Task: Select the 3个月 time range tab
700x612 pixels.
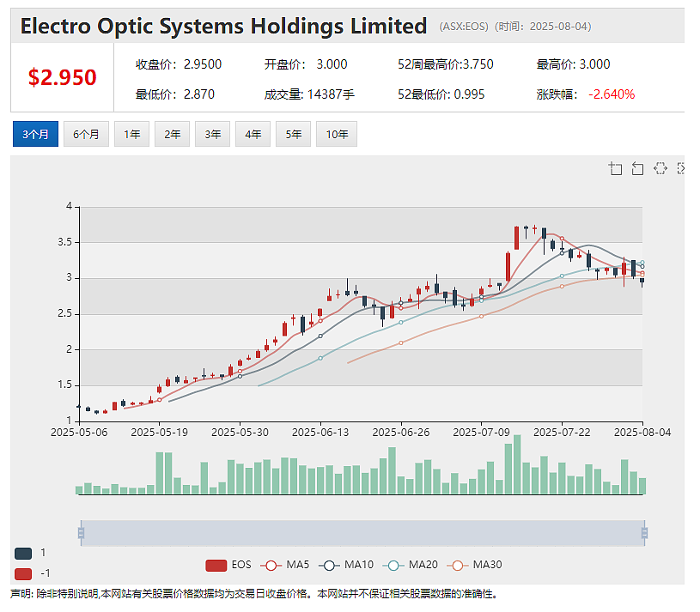Action: tap(35, 134)
